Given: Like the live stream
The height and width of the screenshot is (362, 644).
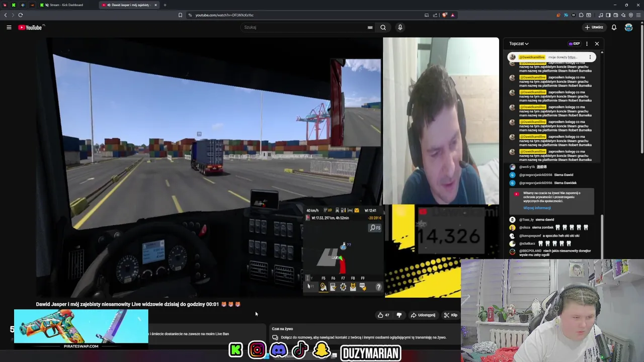Looking at the screenshot, I should 383,315.
